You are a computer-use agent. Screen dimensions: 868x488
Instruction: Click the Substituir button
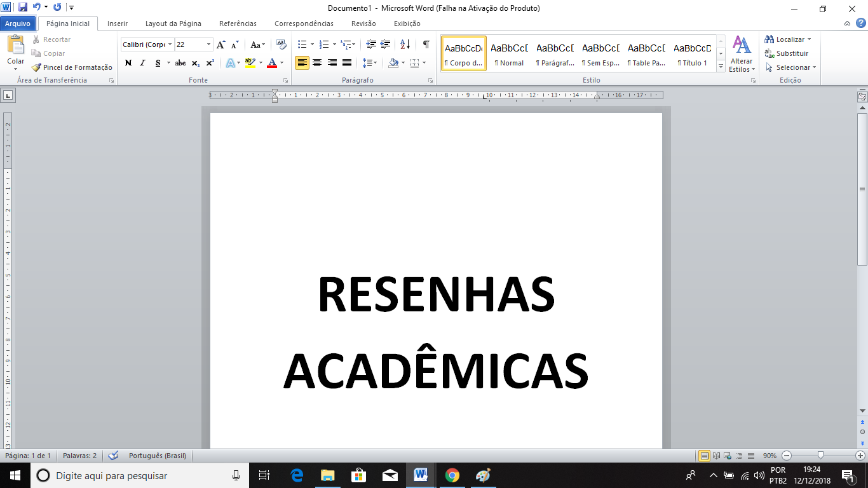click(x=787, y=53)
